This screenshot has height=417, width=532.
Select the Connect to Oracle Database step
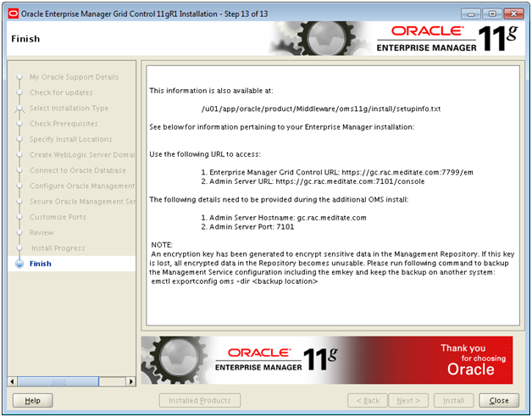click(x=78, y=170)
